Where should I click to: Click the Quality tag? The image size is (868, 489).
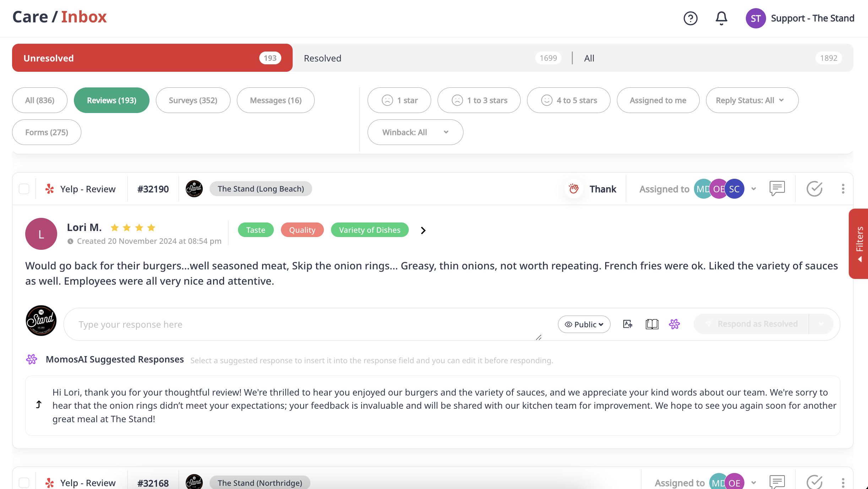pos(302,230)
